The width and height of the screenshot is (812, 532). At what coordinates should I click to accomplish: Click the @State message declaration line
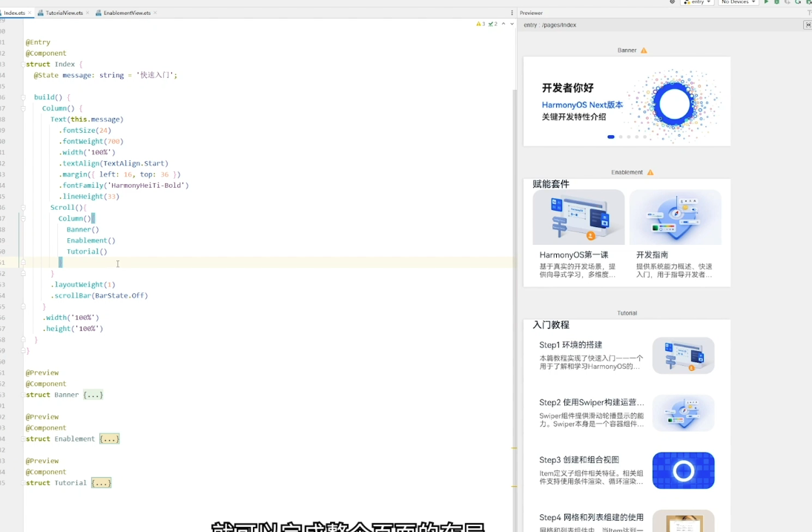pos(105,75)
